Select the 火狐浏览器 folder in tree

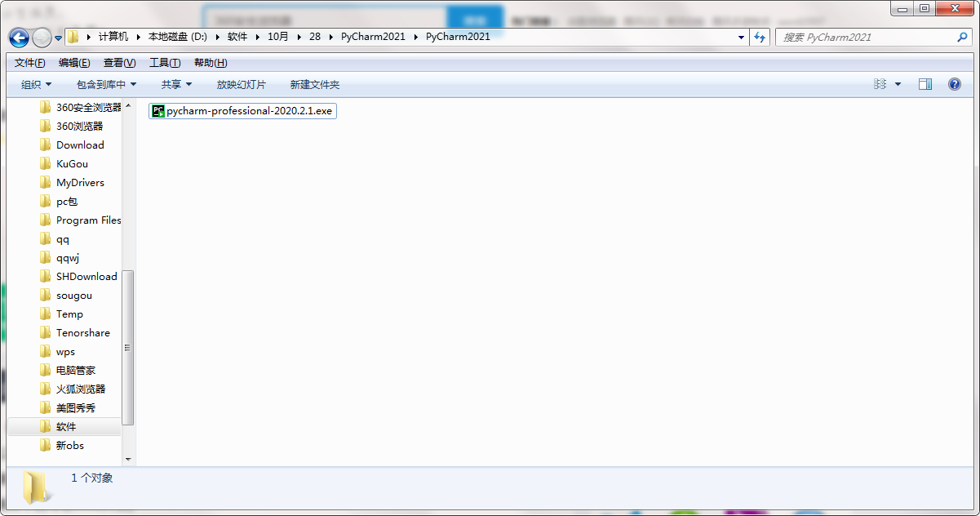(73, 389)
